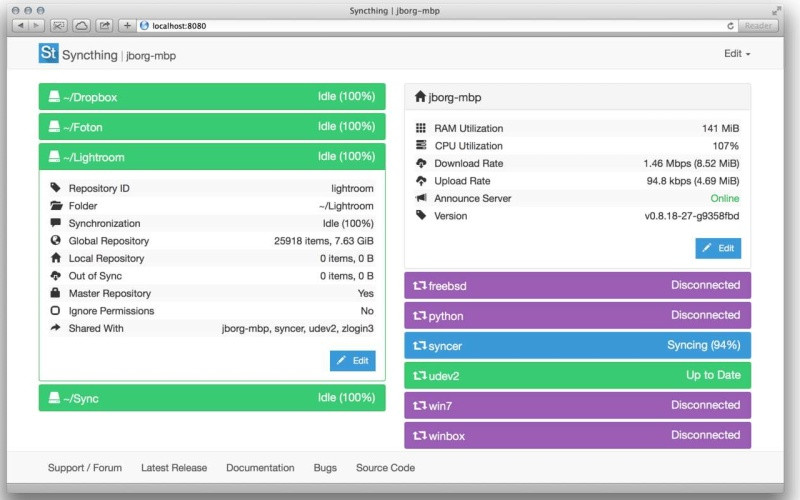
Task: Click the tag icon next to Repository ID
Action: tap(56, 188)
